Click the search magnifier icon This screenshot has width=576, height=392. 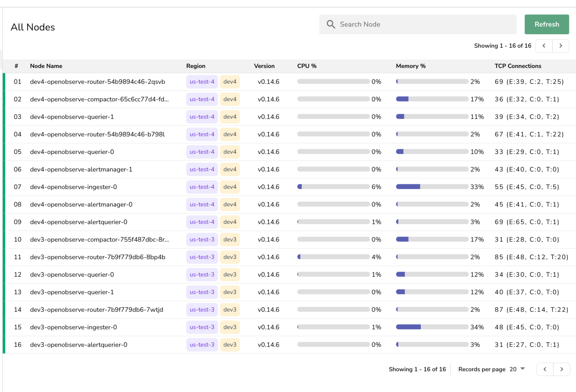331,24
